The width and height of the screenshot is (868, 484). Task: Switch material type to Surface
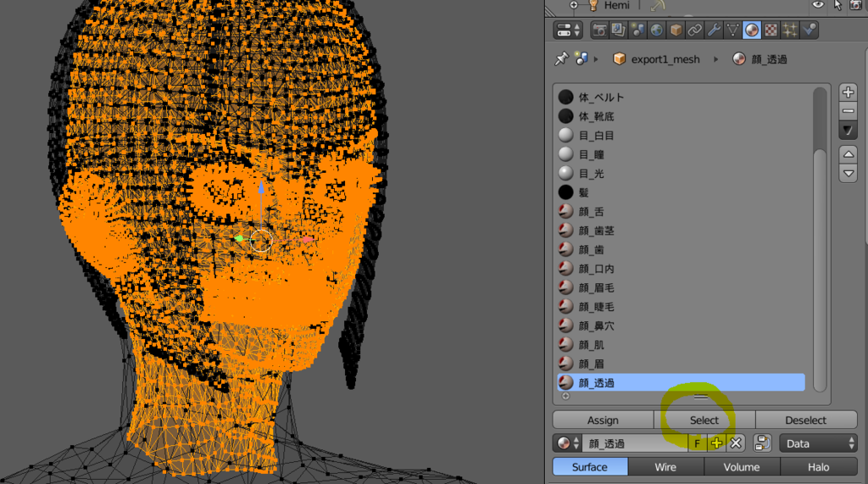coord(590,467)
